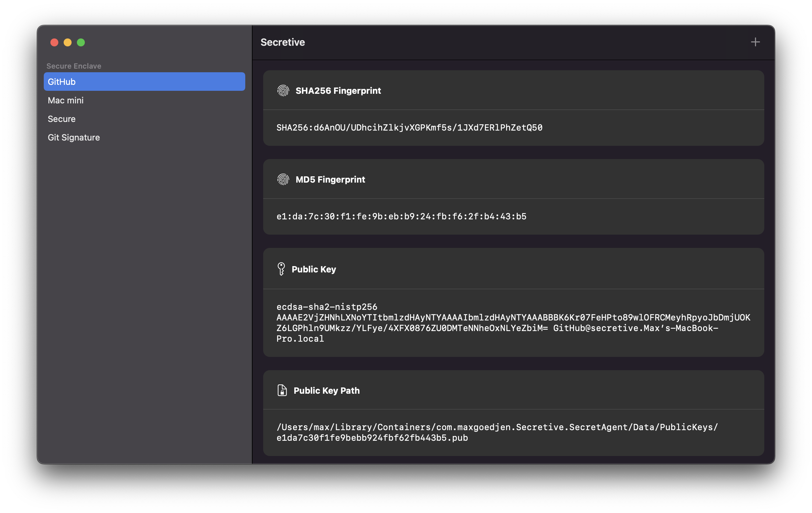
Task: Click the Public Key Path document icon
Action: (x=281, y=390)
